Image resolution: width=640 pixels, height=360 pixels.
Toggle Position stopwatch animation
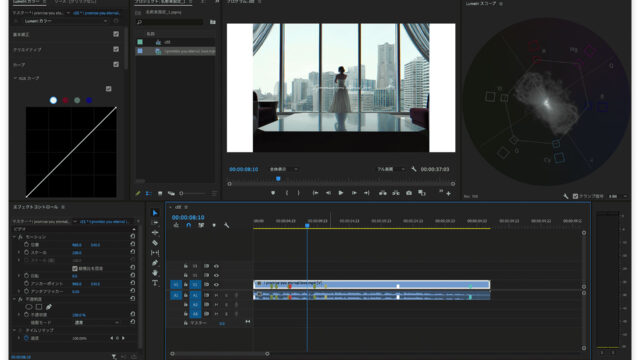coord(27,244)
